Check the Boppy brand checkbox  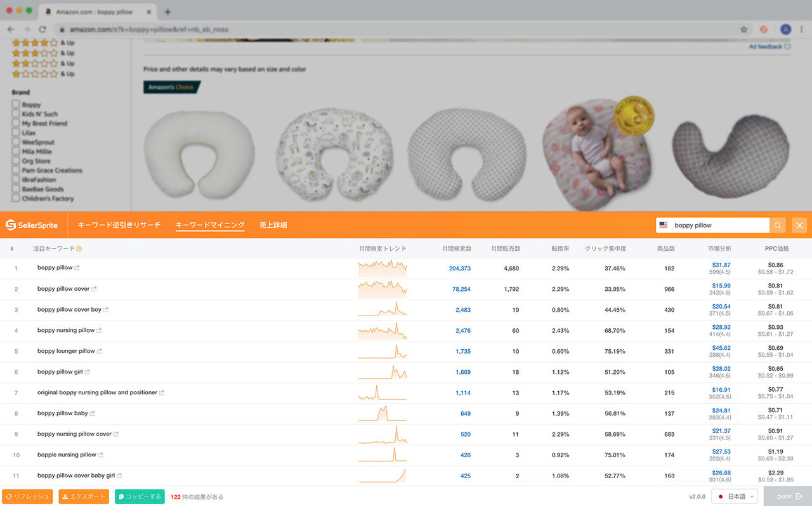click(x=16, y=105)
